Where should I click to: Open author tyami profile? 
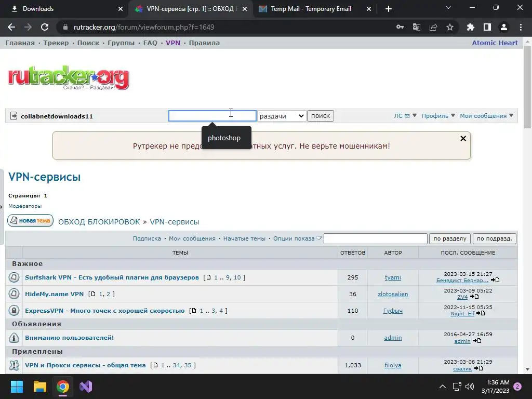click(x=393, y=277)
